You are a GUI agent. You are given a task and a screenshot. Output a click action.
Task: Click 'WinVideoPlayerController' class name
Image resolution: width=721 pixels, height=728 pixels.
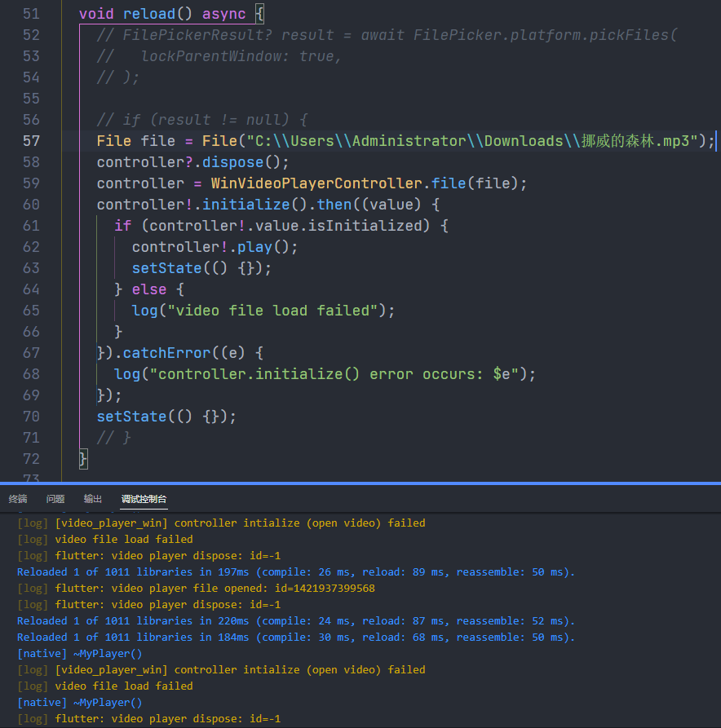316,183
